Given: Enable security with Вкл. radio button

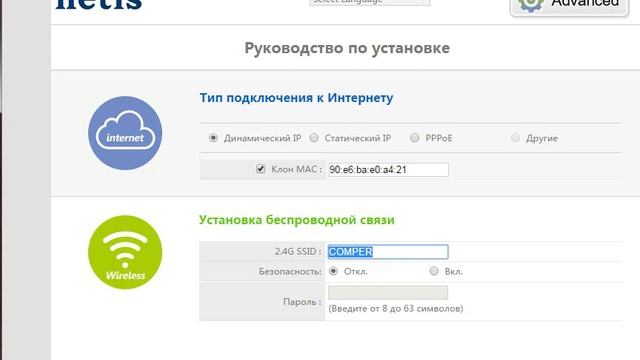Looking at the screenshot, I should click(434, 271).
